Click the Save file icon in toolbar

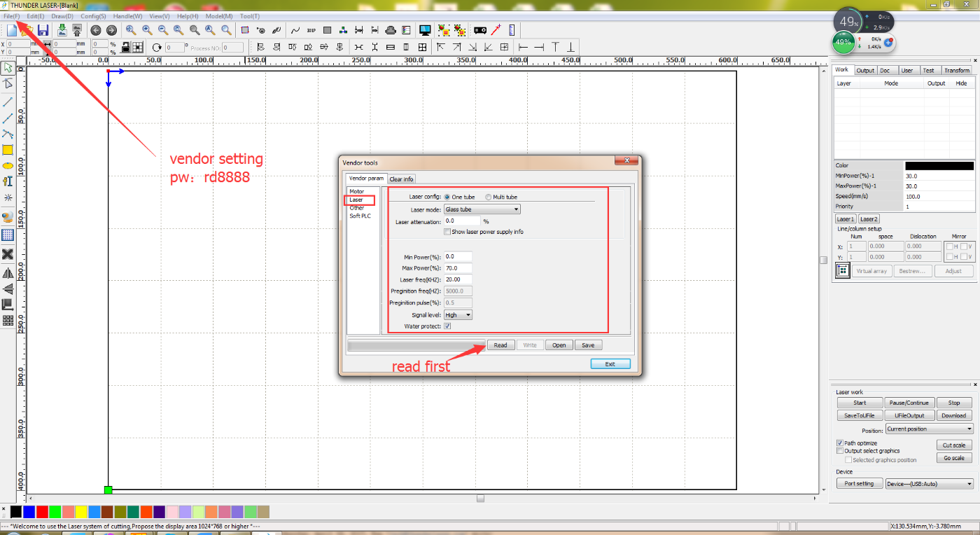[43, 30]
